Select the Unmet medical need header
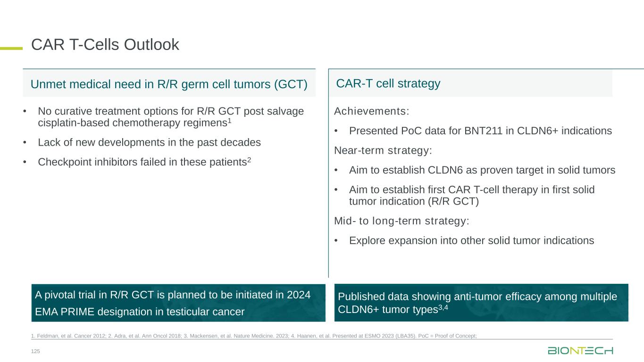The width and height of the screenshot is (644, 362). pyautogui.click(x=169, y=84)
